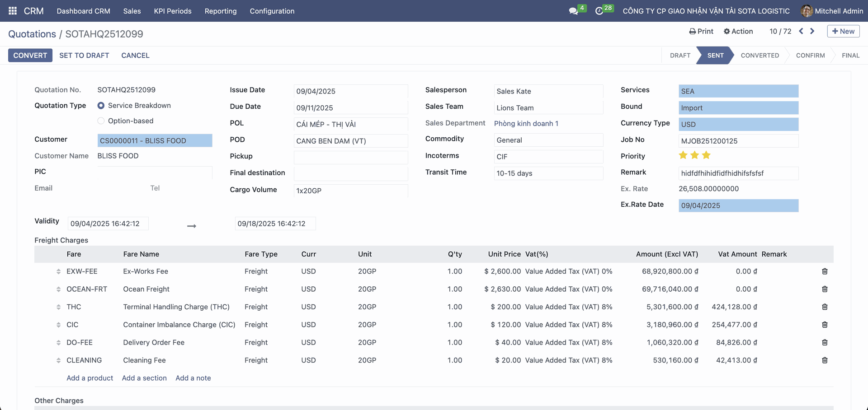Go to the previous record arrow
Screen dimensions: 868x410
point(801,31)
